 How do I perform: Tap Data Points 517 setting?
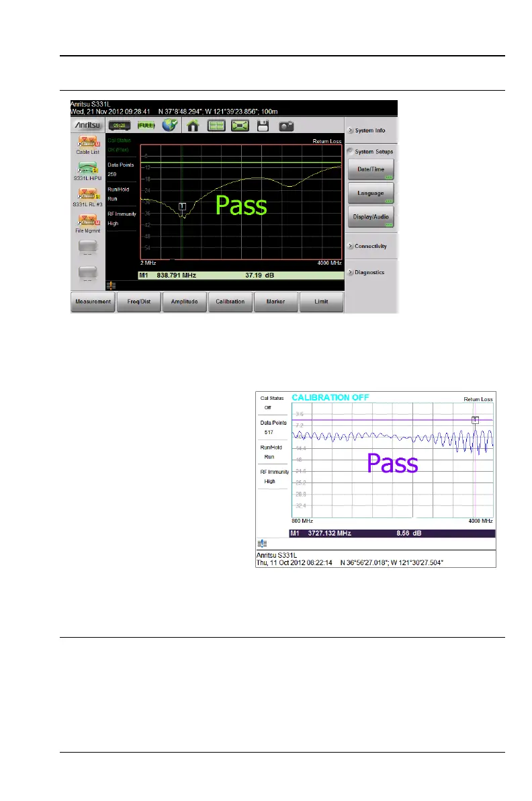click(x=273, y=427)
